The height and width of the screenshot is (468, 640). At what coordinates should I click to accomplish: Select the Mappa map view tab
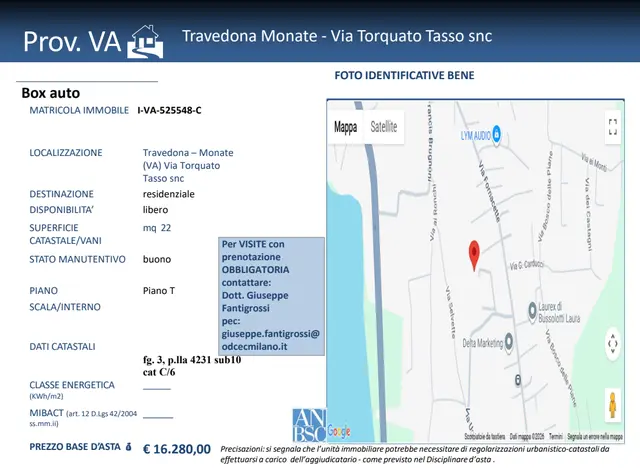pos(345,127)
